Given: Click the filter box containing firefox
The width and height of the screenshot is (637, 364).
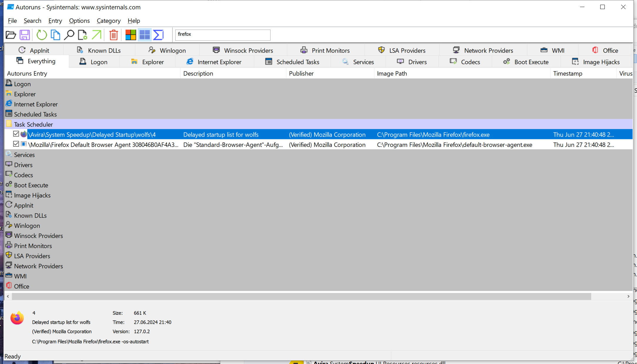Looking at the screenshot, I should tap(223, 35).
